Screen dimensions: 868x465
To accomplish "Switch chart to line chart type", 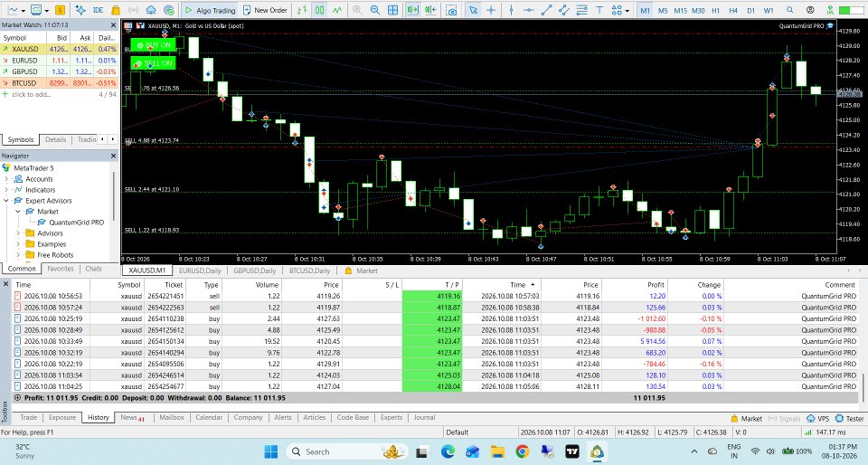I will coord(337,10).
